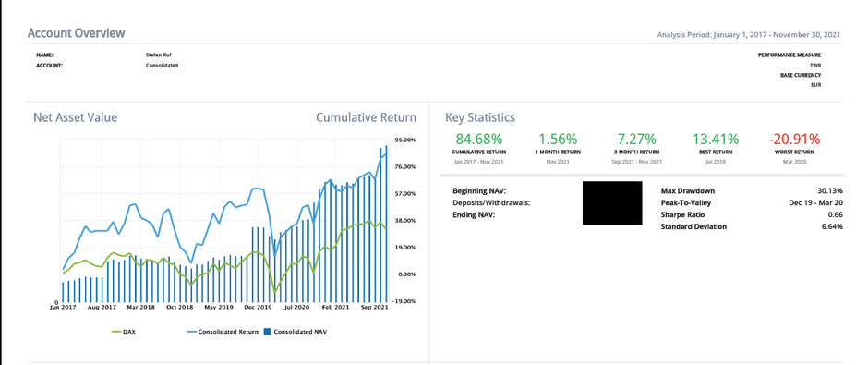Click the Analysis Period date range text
This screenshot has height=365, width=868.
pyautogui.click(x=749, y=35)
